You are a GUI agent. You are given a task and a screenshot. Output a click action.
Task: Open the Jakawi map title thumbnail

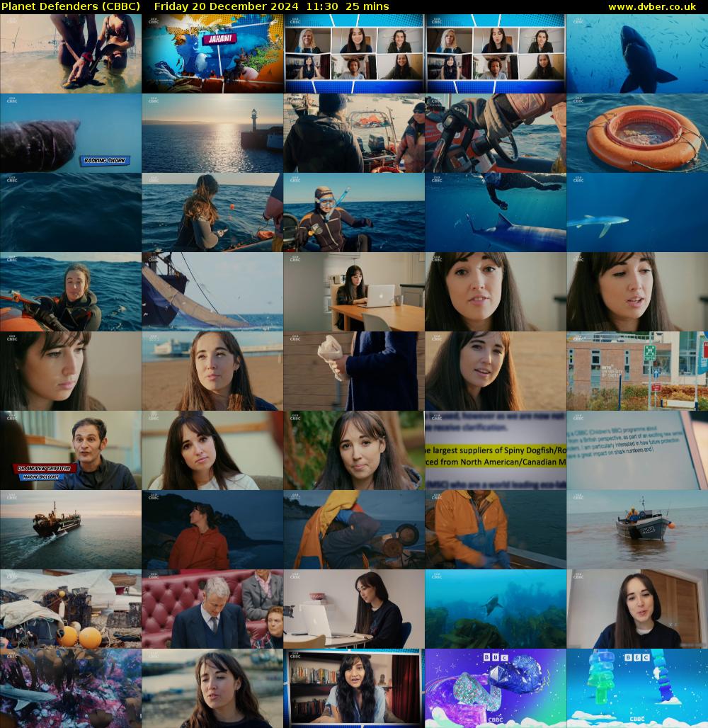point(212,54)
